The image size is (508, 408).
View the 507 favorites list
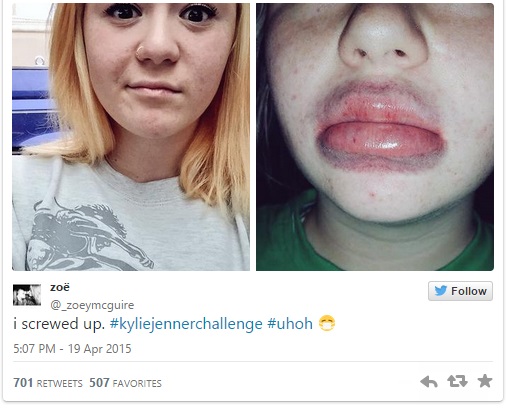click(125, 383)
